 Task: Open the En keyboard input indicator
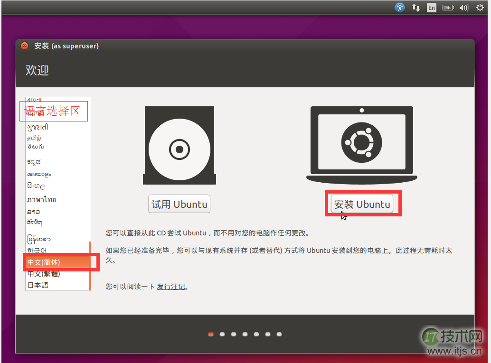[x=431, y=7]
